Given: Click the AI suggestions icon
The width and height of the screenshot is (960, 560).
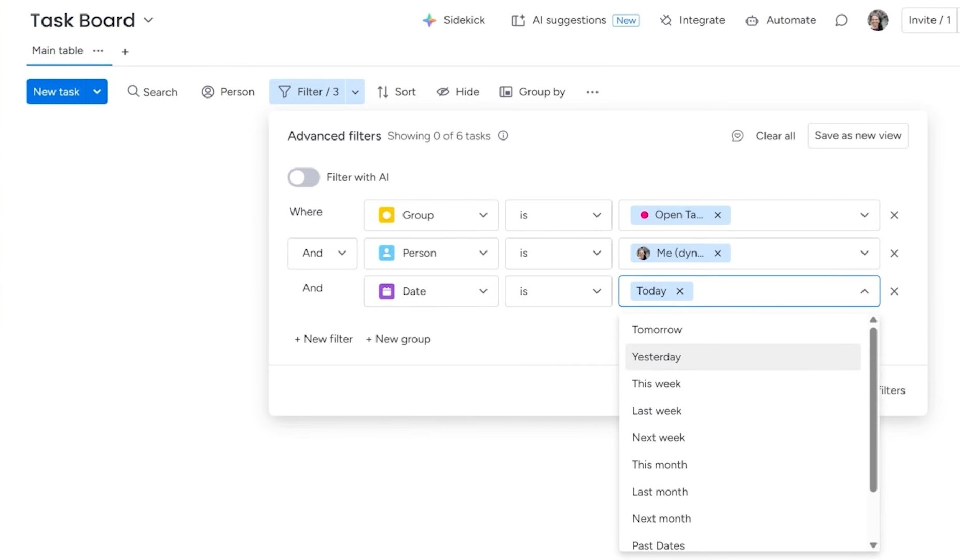Looking at the screenshot, I should click(518, 20).
